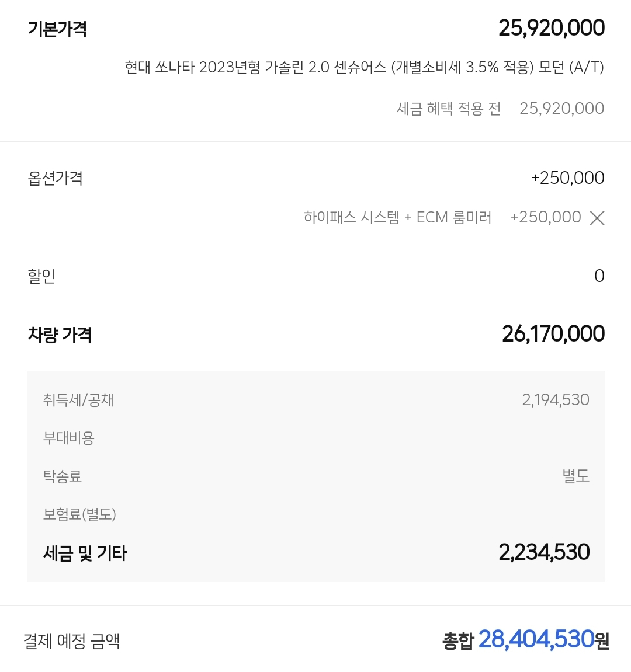The height and width of the screenshot is (672, 631).
Task: Click the 취득세/공채 row label
Action: click(x=78, y=400)
